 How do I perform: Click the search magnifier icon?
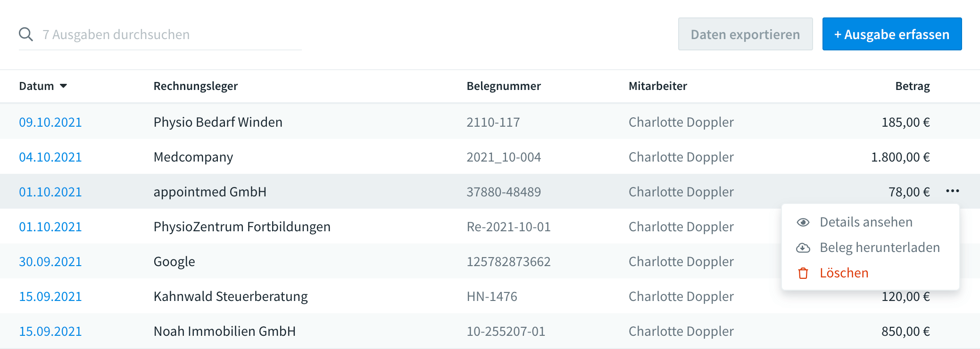coord(26,34)
